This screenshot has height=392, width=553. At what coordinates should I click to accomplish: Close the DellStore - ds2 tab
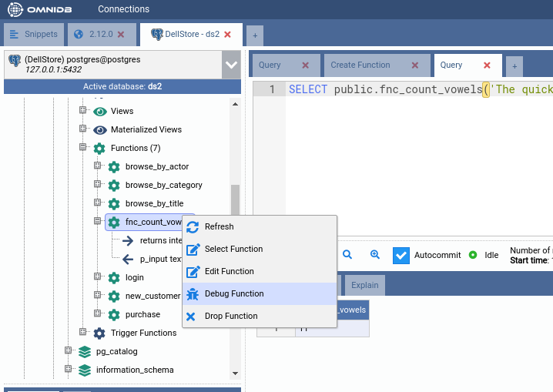pyautogui.click(x=228, y=35)
